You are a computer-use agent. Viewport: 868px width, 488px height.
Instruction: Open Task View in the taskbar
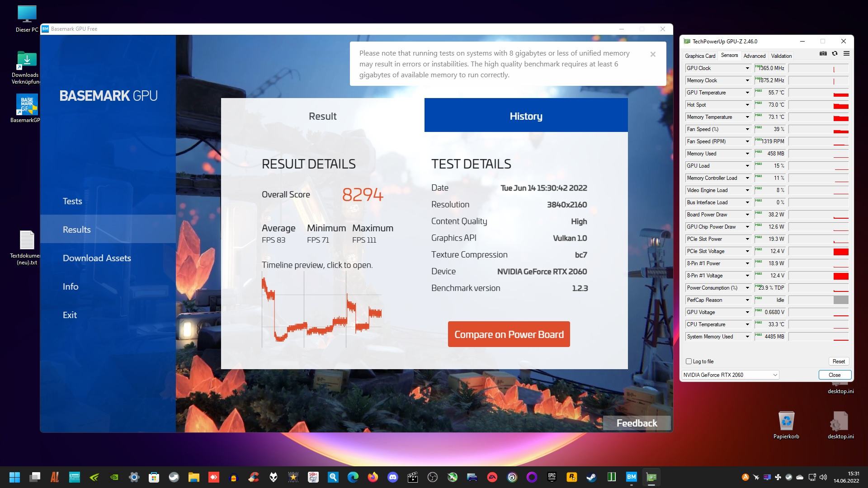(x=35, y=477)
